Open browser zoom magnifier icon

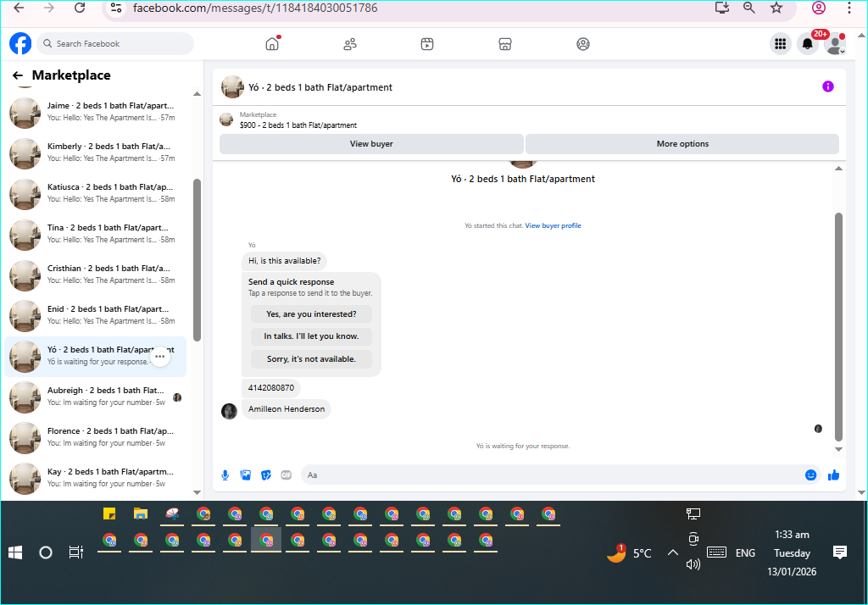pos(749,8)
